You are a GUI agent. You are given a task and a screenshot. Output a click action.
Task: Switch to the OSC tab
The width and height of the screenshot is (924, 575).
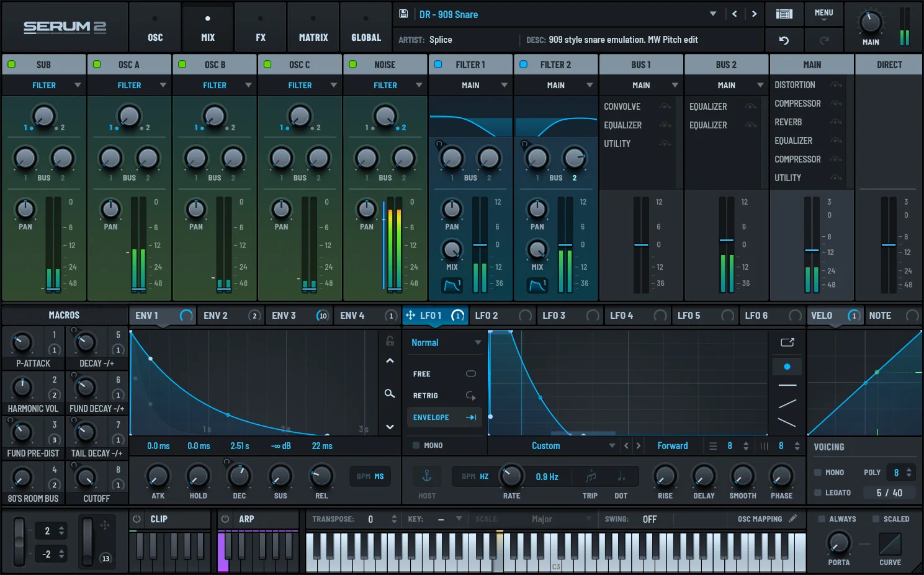(155, 27)
